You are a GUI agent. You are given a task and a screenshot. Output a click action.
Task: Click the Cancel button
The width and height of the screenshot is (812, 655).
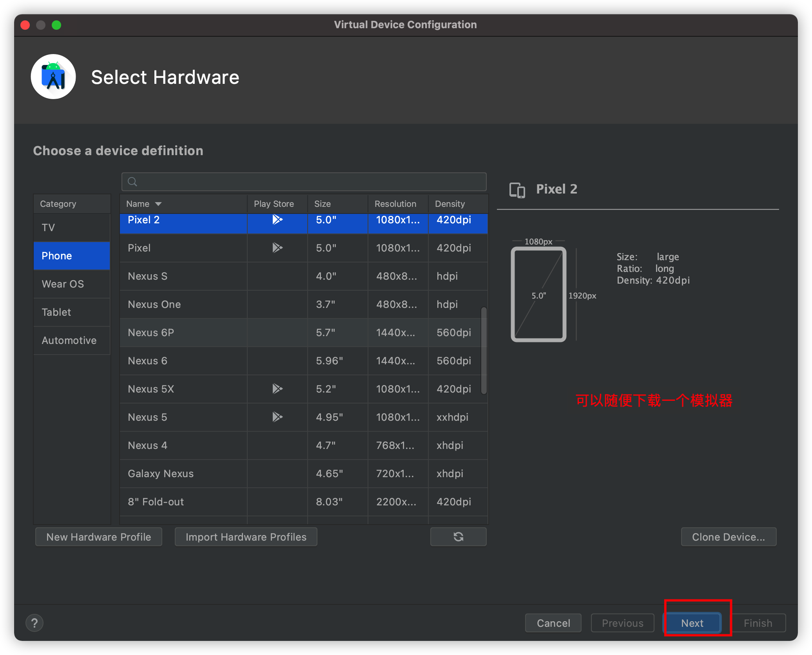coord(553,623)
